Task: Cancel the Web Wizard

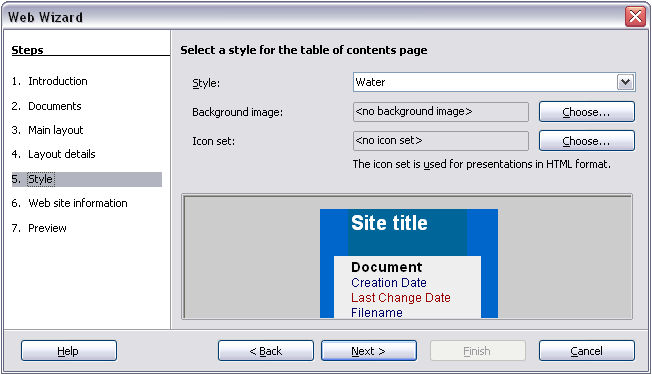Action: pos(587,351)
